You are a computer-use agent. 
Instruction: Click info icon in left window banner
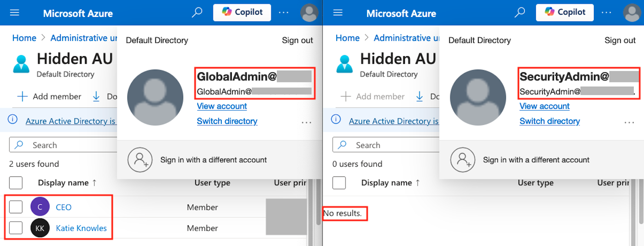tap(13, 120)
